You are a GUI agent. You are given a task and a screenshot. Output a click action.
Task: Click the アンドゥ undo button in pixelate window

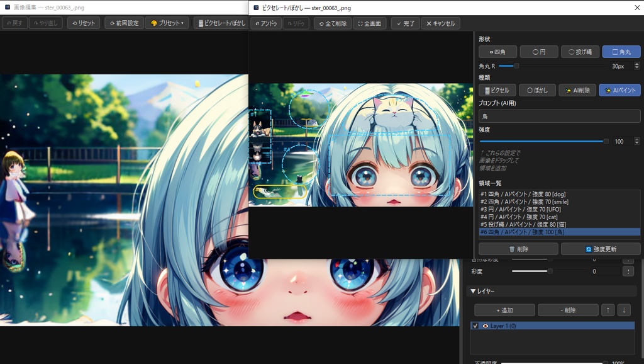pyautogui.click(x=266, y=23)
